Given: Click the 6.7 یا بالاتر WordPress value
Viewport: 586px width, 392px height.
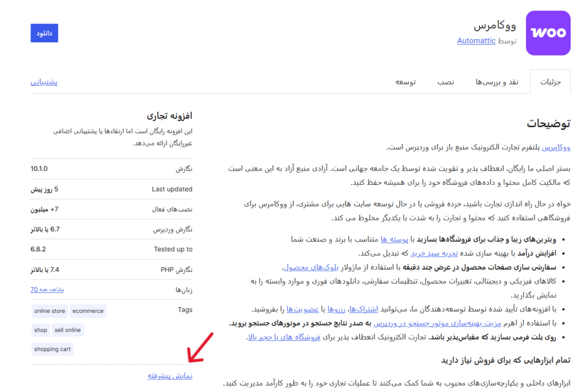Looking at the screenshot, I should click(45, 229).
